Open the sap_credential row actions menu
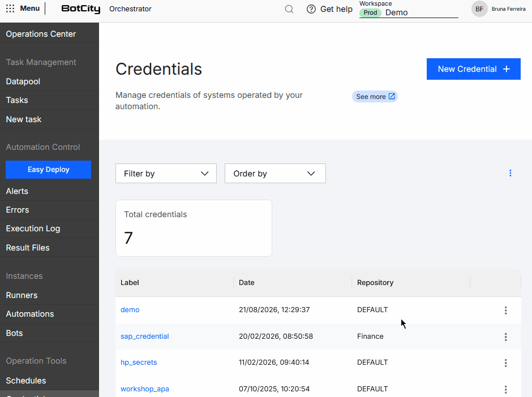 pos(505,336)
